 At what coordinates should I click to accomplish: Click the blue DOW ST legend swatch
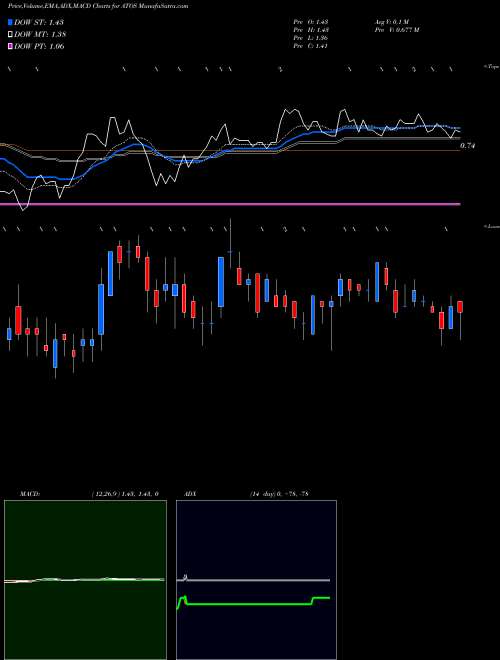tap(11, 22)
